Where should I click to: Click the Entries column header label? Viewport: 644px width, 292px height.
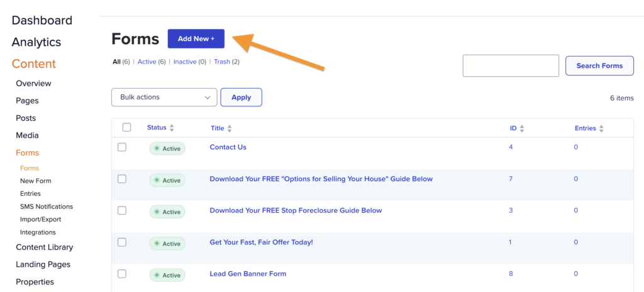(x=586, y=128)
